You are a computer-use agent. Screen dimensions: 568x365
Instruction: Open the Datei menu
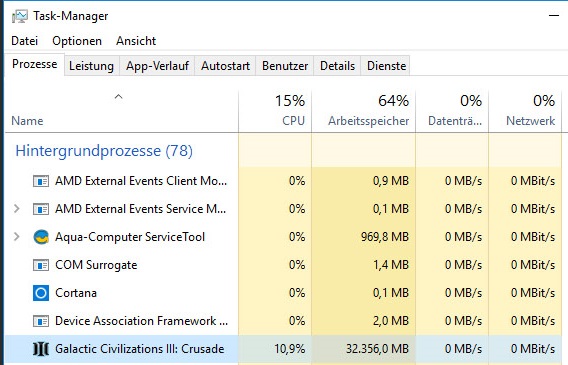point(25,41)
